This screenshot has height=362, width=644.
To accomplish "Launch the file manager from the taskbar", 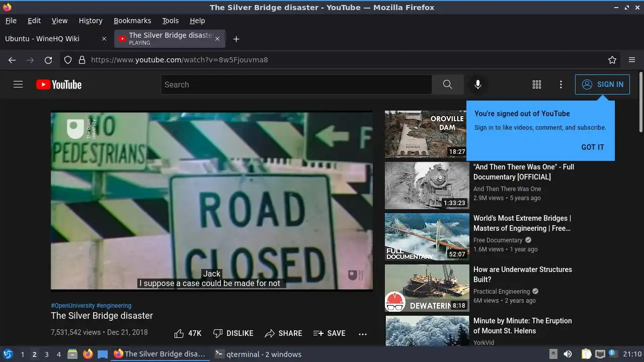I will point(72,354).
